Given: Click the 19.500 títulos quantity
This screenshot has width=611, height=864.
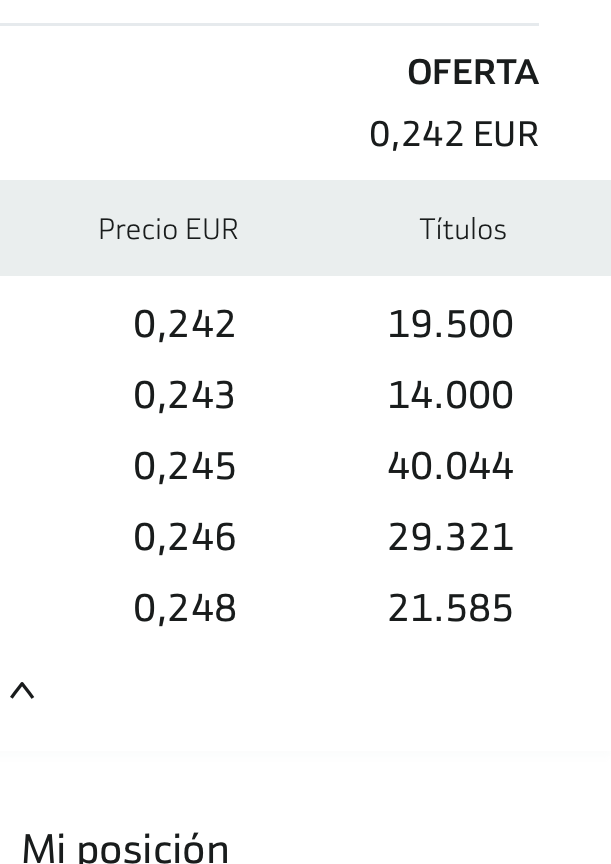Looking at the screenshot, I should tap(450, 324).
